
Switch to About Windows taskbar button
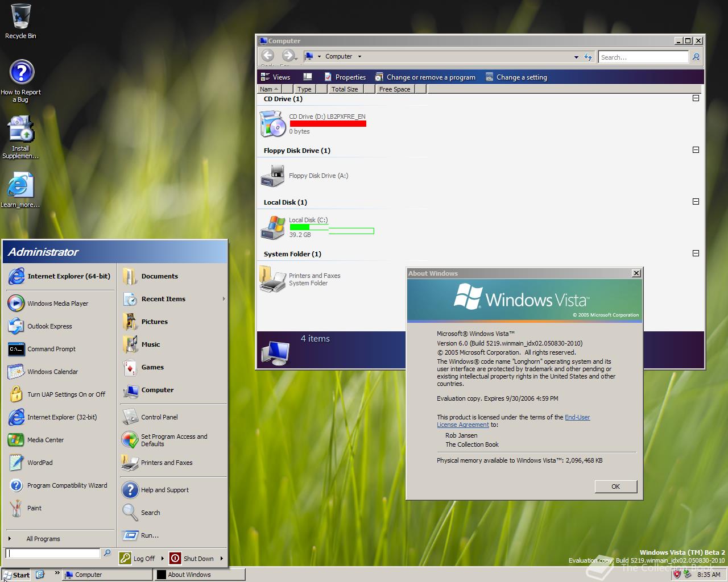coord(200,575)
